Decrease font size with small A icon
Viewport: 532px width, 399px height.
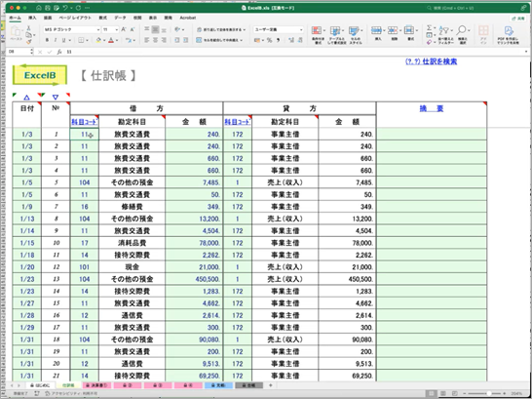[133, 30]
